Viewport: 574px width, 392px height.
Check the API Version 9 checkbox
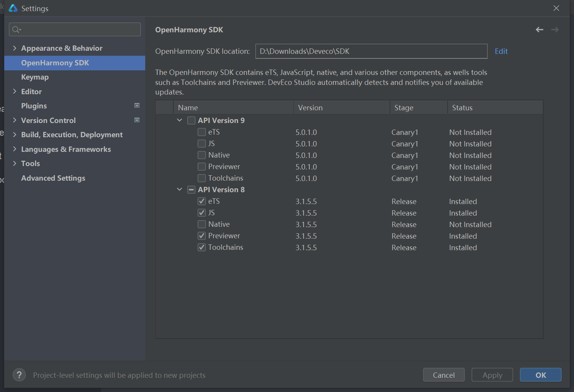pos(191,120)
